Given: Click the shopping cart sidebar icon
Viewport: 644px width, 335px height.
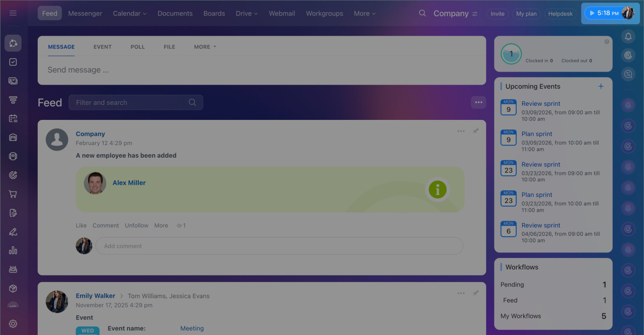Looking at the screenshot, I should 13,194.
